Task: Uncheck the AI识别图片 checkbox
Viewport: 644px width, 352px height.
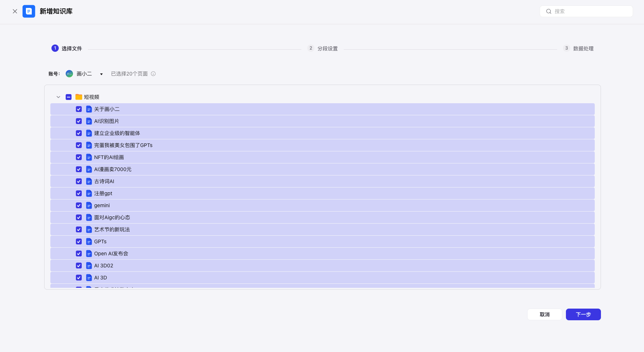Action: click(79, 121)
